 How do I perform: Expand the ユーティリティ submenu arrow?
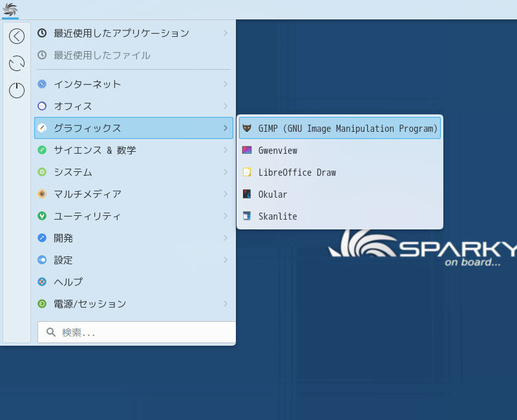pyautogui.click(x=226, y=216)
